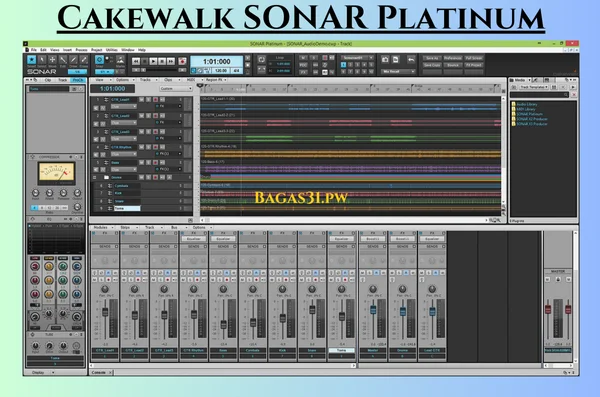Mute track 1 GTR_Lead1
This screenshot has width=600, height=397.
pos(141,100)
